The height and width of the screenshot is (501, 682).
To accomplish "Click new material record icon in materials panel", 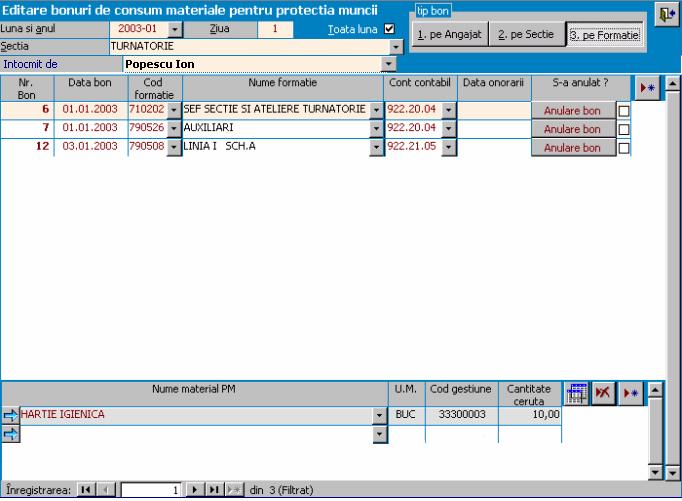I will pos(630,393).
